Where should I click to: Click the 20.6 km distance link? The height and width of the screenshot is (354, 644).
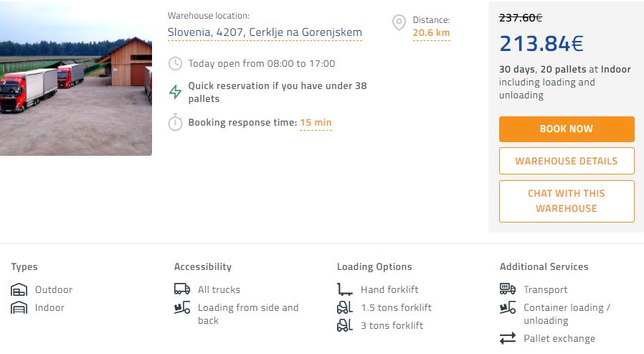coord(431,33)
